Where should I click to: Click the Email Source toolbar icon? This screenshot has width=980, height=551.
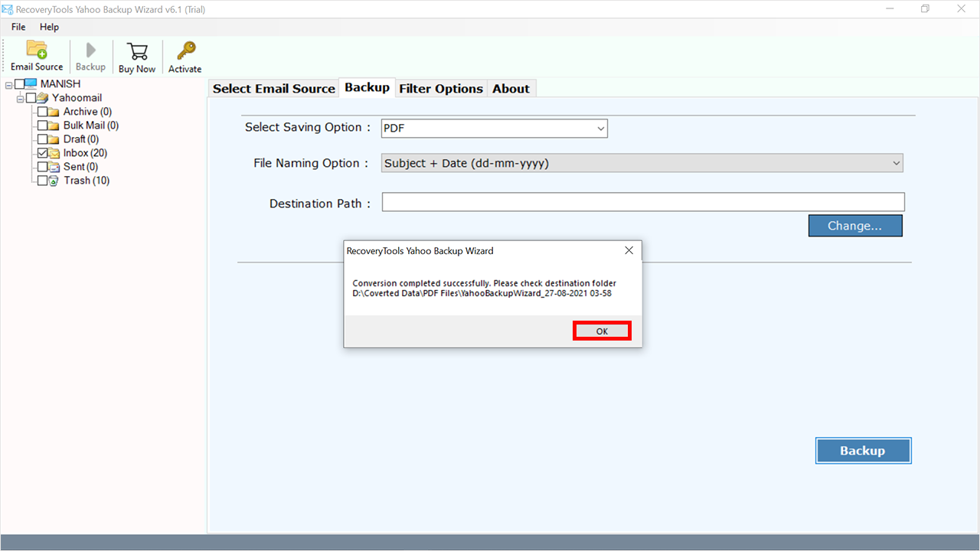pos(37,50)
